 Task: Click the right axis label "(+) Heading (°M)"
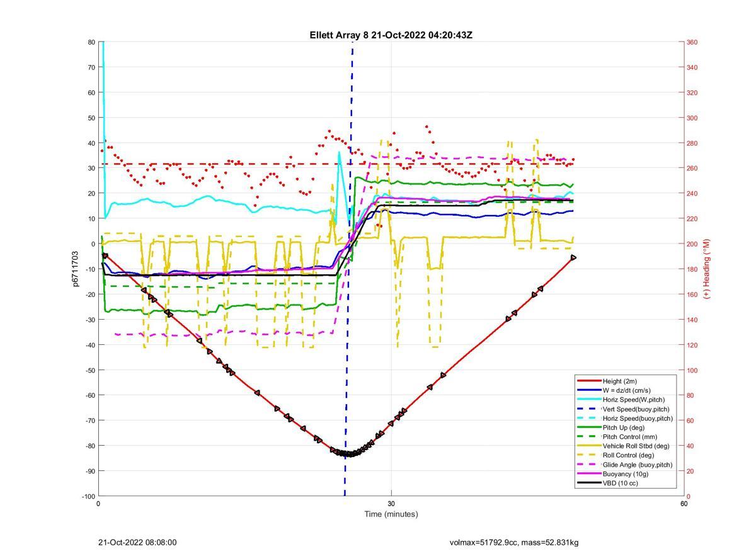[x=706, y=269]
